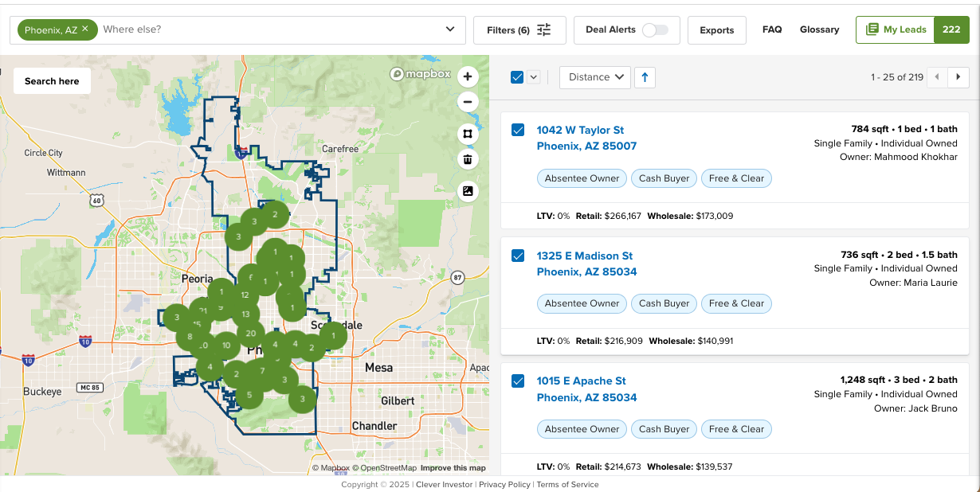Image resolution: width=980 pixels, height=492 pixels.
Task: Click the map cluster marker labeled 7
Action: [x=262, y=371]
